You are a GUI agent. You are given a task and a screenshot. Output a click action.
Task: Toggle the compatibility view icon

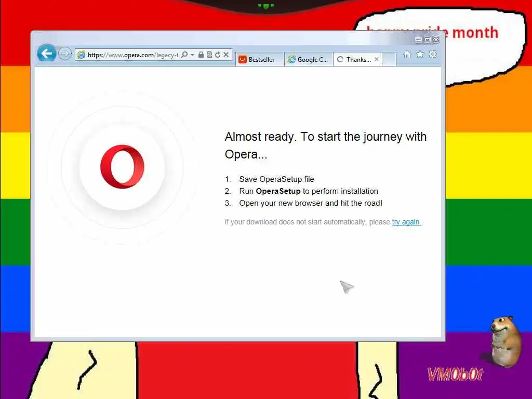pyautogui.click(x=209, y=55)
